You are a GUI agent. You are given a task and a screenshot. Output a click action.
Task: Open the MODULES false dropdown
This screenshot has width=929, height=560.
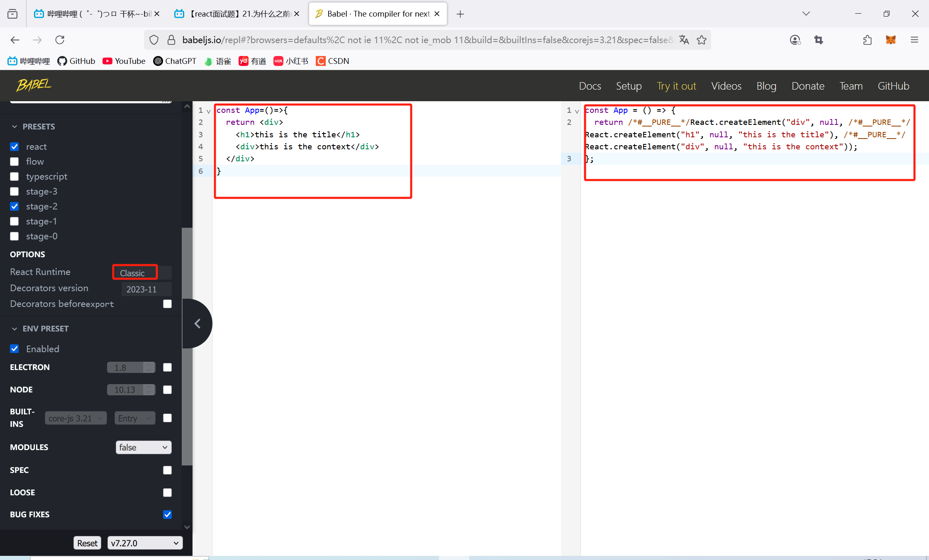[x=143, y=447]
